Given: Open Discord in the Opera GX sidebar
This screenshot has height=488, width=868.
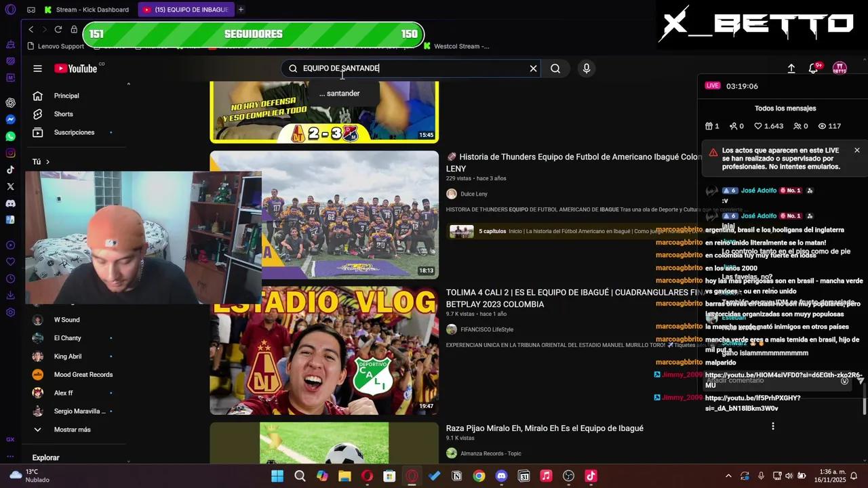Looking at the screenshot, I should click(x=10, y=203).
